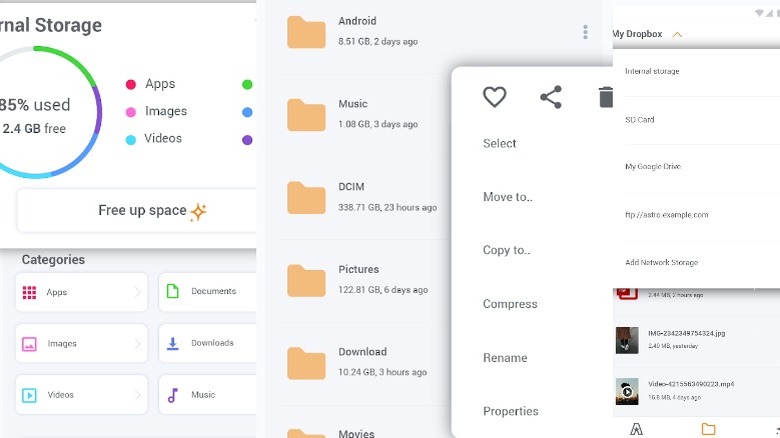This screenshot has width=780, height=438.
Task: Tap the share icon
Action: (x=550, y=97)
